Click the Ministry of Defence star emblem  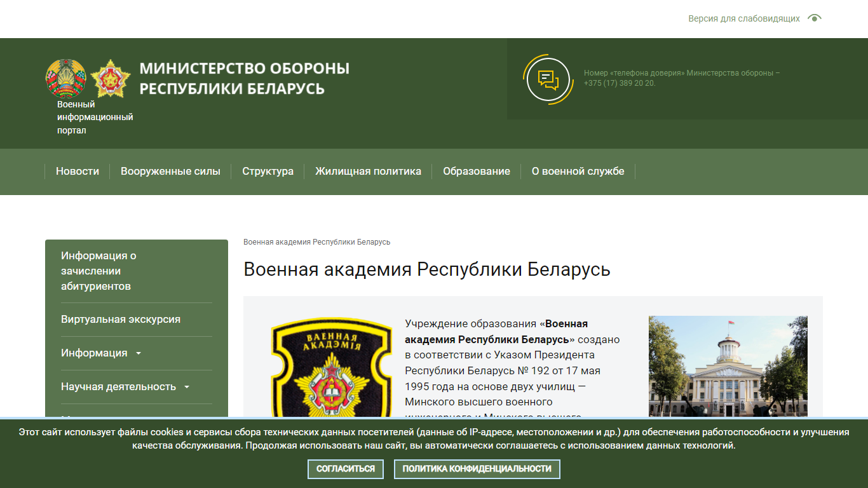point(111,78)
